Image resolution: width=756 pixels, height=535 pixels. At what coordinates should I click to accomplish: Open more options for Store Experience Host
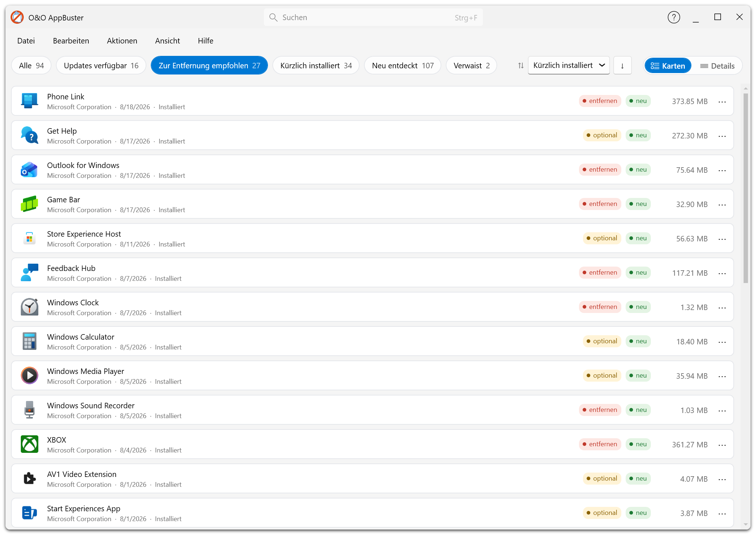pos(722,239)
